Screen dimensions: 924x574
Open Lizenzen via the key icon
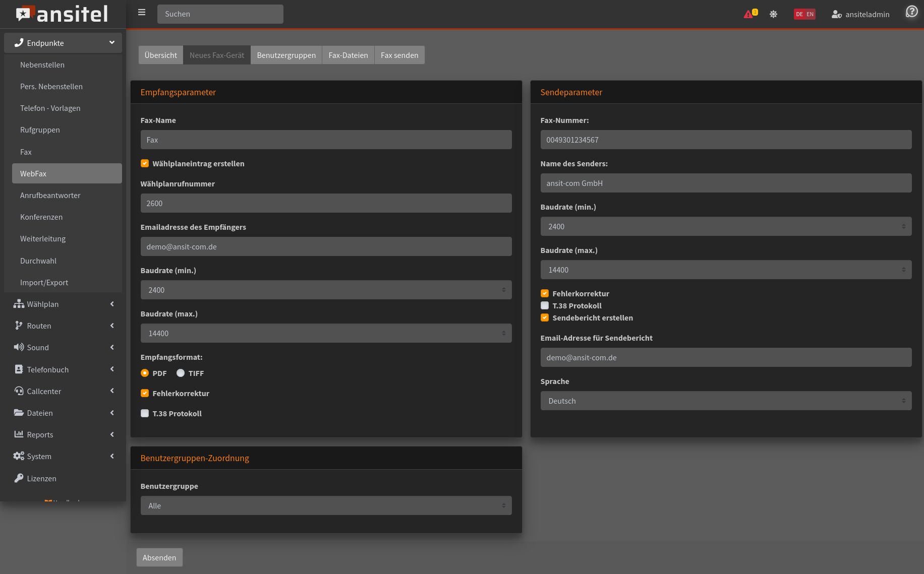pyautogui.click(x=19, y=478)
